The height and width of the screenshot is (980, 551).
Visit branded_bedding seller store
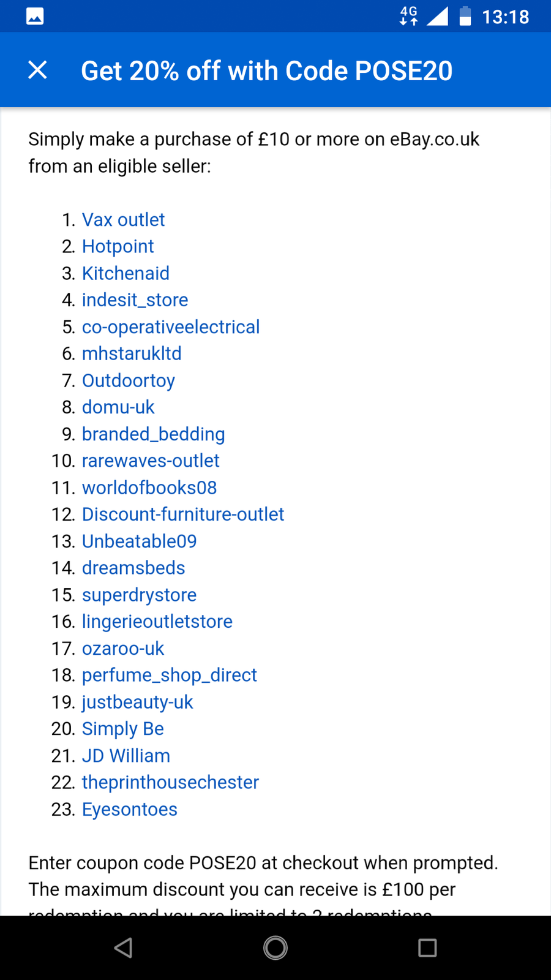pyautogui.click(x=153, y=434)
